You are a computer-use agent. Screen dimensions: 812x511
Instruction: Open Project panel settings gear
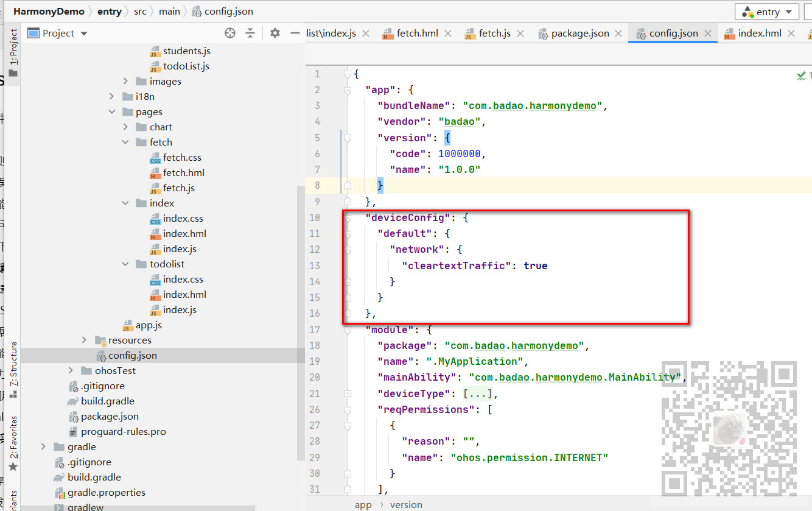(275, 33)
